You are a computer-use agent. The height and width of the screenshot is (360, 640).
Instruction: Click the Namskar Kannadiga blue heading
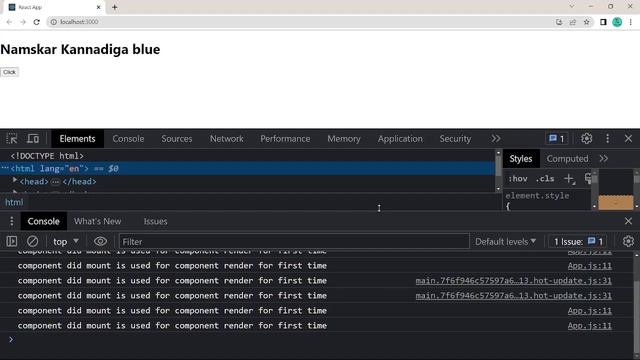(80, 49)
